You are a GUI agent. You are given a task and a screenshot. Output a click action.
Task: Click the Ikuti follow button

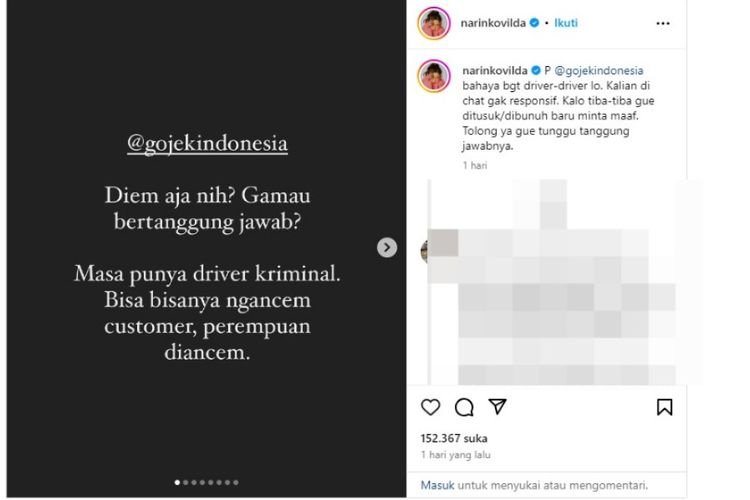click(566, 22)
